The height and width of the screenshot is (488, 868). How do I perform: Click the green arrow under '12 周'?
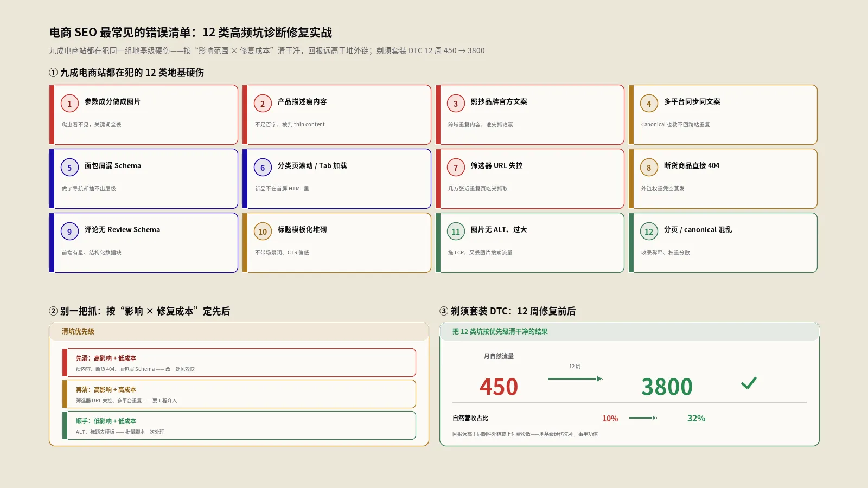click(575, 378)
